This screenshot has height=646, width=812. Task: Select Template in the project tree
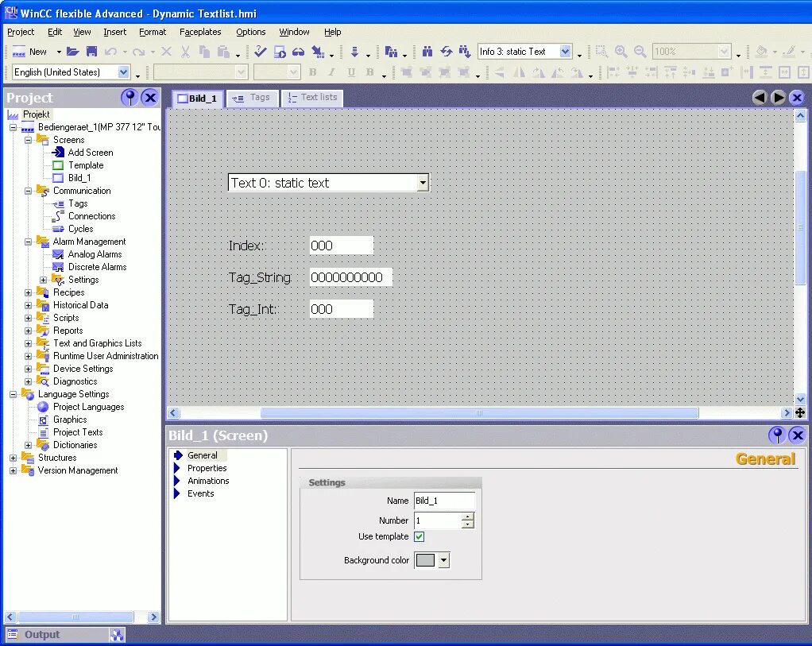point(86,165)
